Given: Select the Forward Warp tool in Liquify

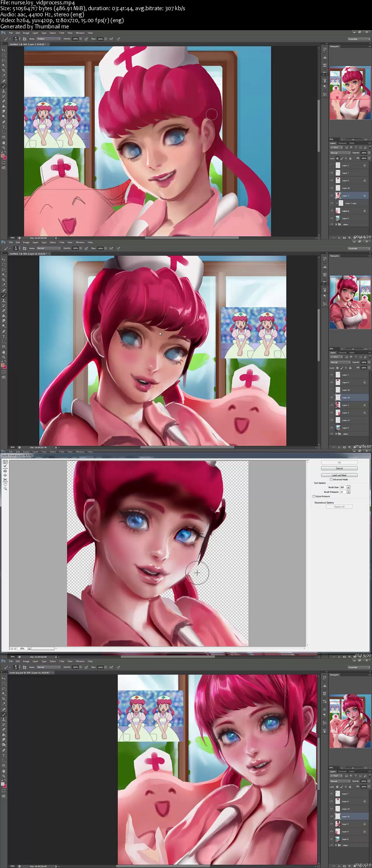Looking at the screenshot, I should click(x=5, y=462).
